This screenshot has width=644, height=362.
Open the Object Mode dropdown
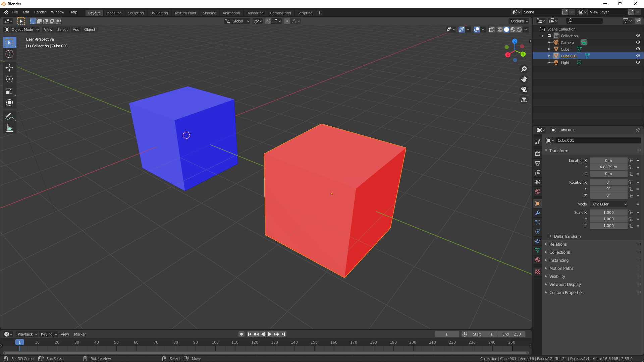click(22, 29)
